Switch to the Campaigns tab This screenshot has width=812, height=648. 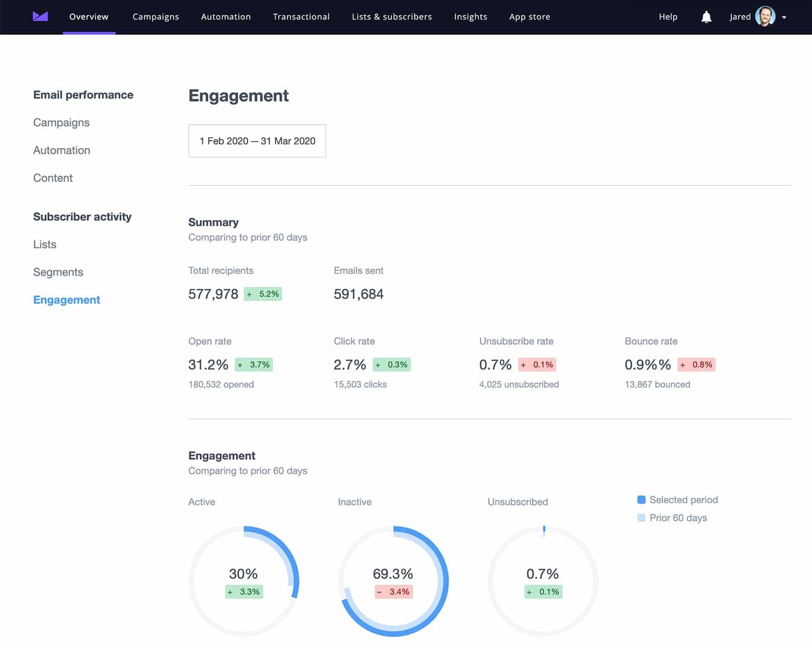(156, 16)
